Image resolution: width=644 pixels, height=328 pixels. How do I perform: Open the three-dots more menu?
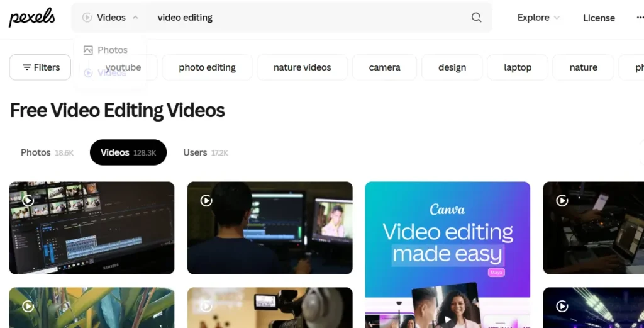point(640,18)
